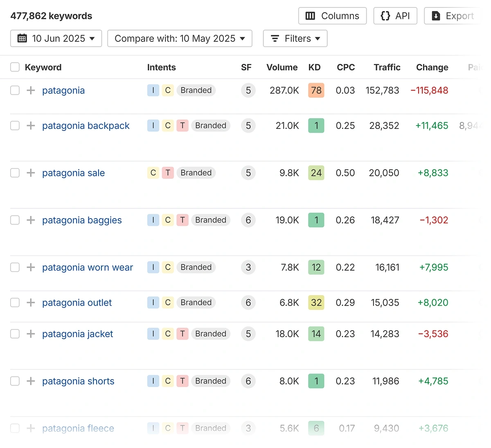Open the patagonia outlet keyword link

[77, 302]
